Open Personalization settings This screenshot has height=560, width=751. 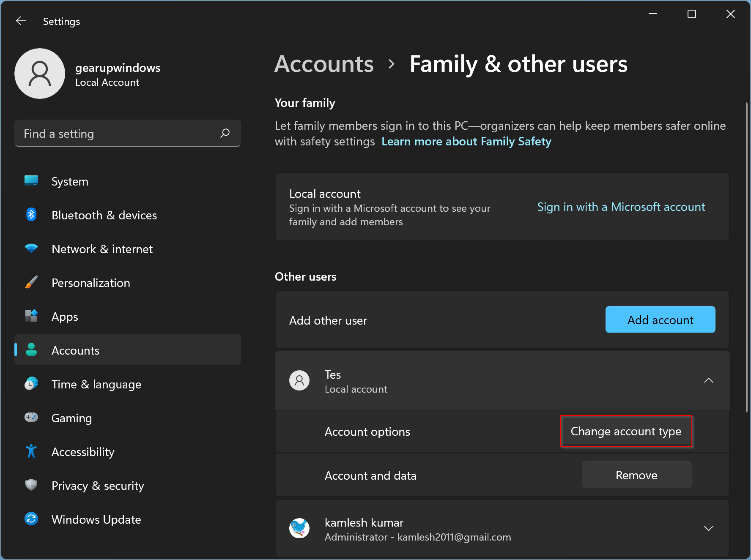pos(128,283)
